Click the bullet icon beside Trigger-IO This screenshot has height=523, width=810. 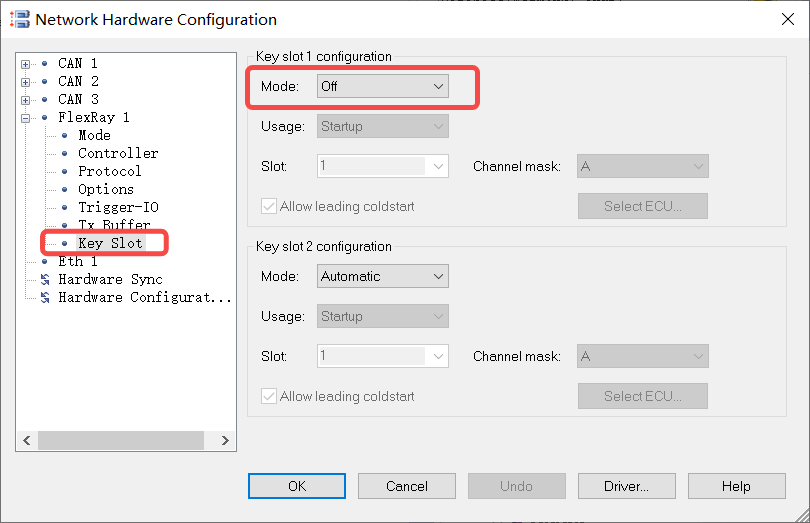(65, 207)
